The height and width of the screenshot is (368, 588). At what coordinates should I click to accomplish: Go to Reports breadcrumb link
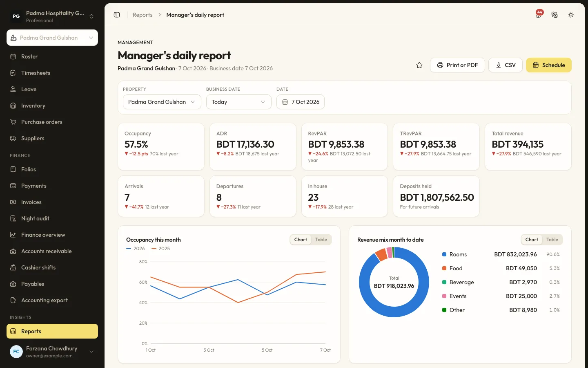point(143,15)
